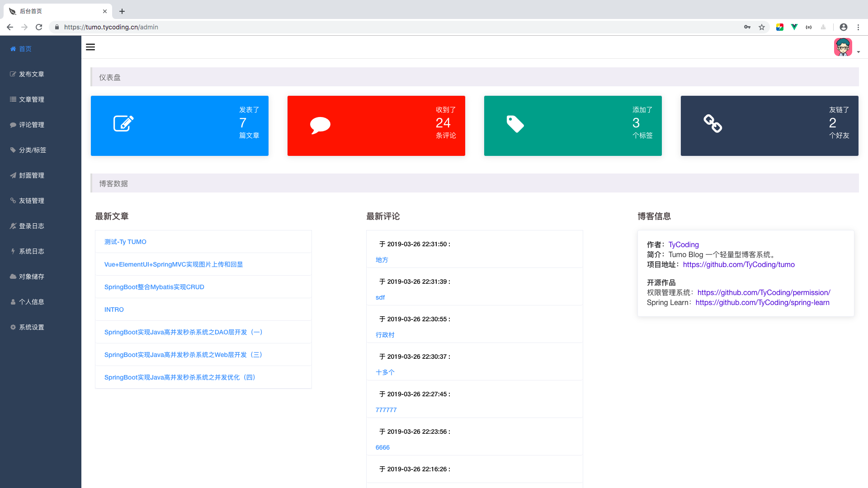Click the edit icon in blue articles card
Viewport: 868px width, 488px height.
[x=123, y=123]
